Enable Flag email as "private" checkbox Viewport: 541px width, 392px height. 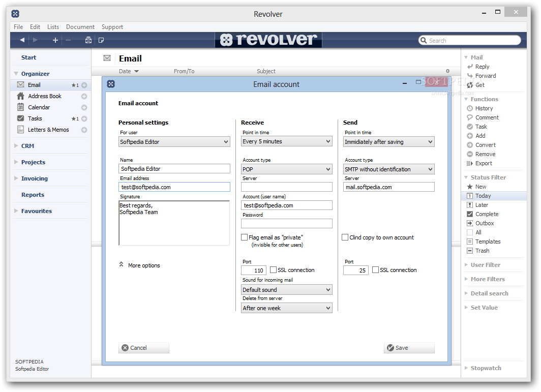[244, 237]
